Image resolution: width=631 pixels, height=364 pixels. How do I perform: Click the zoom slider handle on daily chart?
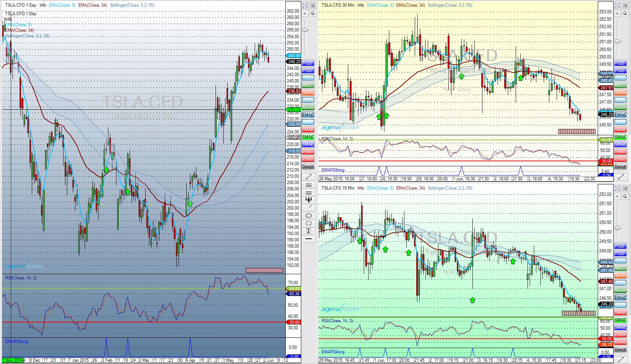(305, 30)
